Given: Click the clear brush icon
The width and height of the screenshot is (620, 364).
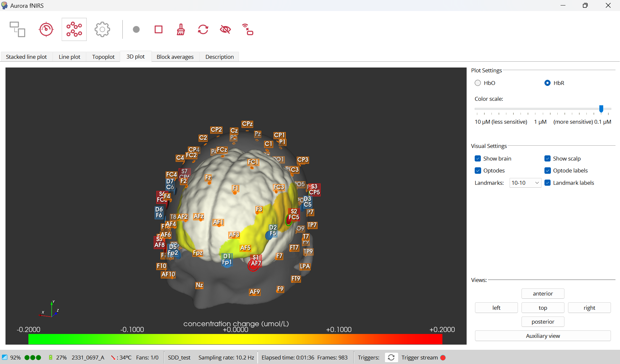Looking at the screenshot, I should coord(181,29).
